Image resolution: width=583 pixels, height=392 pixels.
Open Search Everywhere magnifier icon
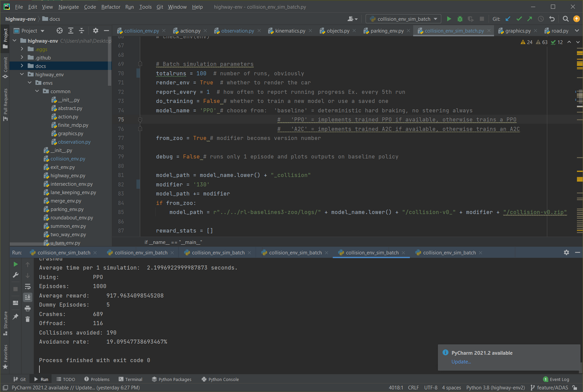[566, 19]
